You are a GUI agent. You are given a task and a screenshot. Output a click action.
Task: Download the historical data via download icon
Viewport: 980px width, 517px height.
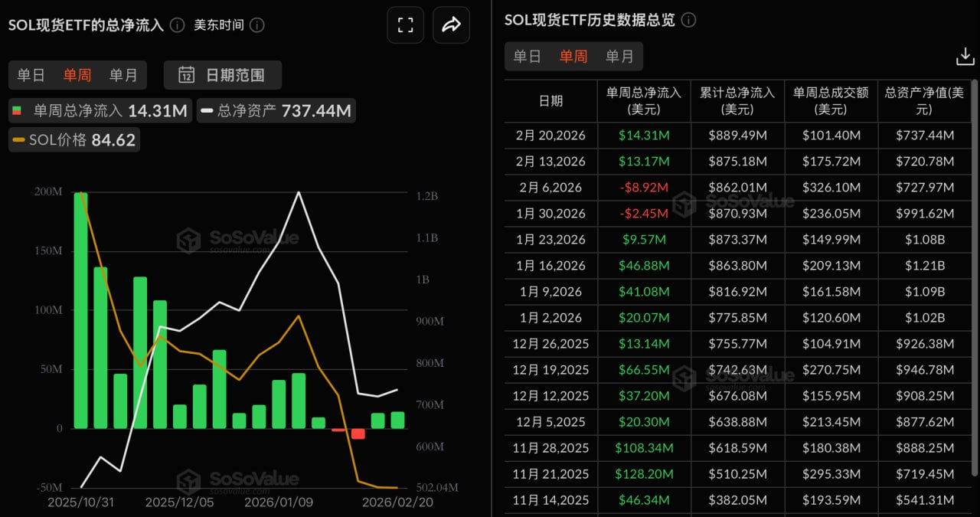point(965,56)
